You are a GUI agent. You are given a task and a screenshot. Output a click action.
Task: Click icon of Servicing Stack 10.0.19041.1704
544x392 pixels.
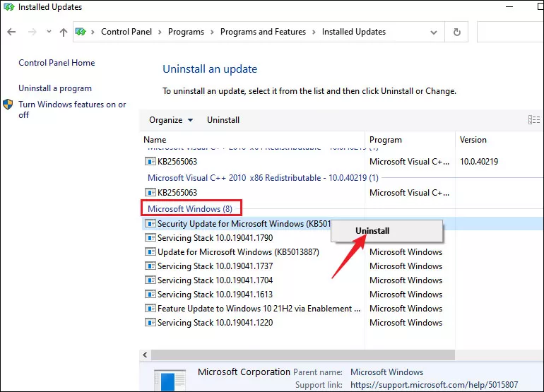tap(150, 280)
